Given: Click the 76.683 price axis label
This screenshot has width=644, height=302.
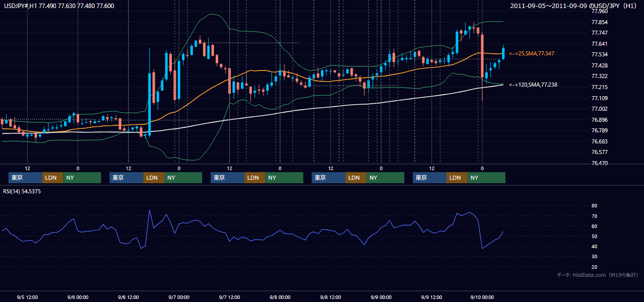Looking at the screenshot, I should (x=599, y=141).
